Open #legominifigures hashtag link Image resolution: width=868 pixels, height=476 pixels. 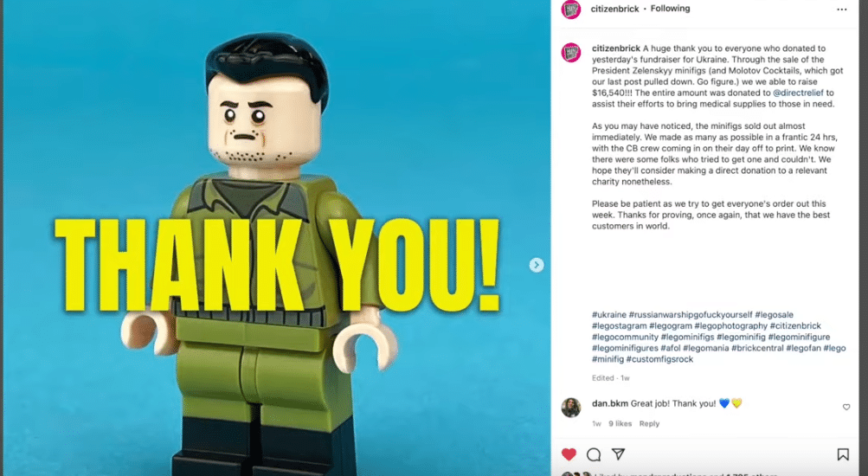coord(625,348)
